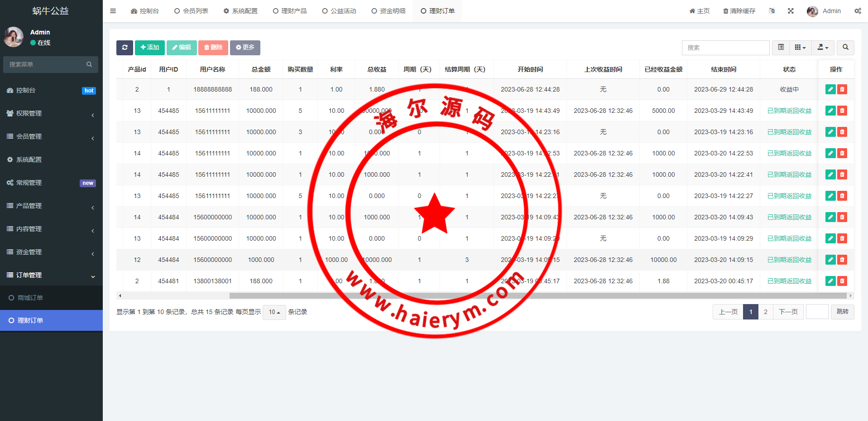
Task: Toggle fullscreen mode with the expand icon
Action: [x=791, y=11]
